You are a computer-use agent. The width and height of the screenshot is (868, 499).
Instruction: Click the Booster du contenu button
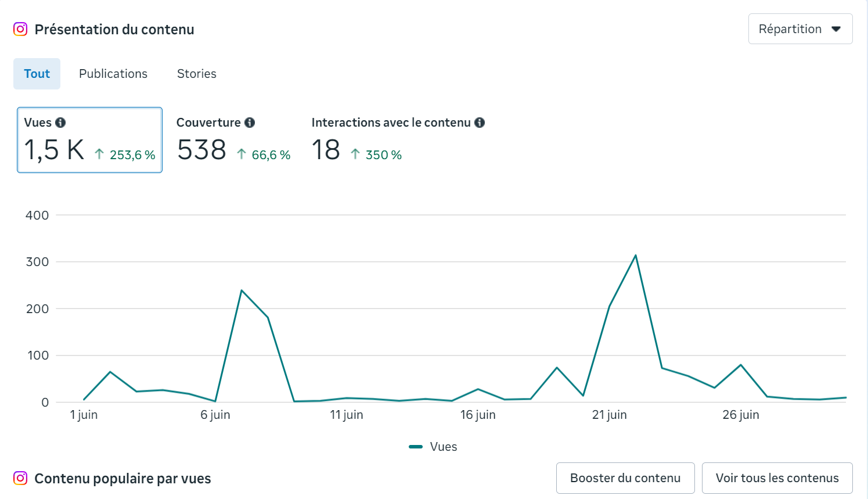[x=625, y=478]
